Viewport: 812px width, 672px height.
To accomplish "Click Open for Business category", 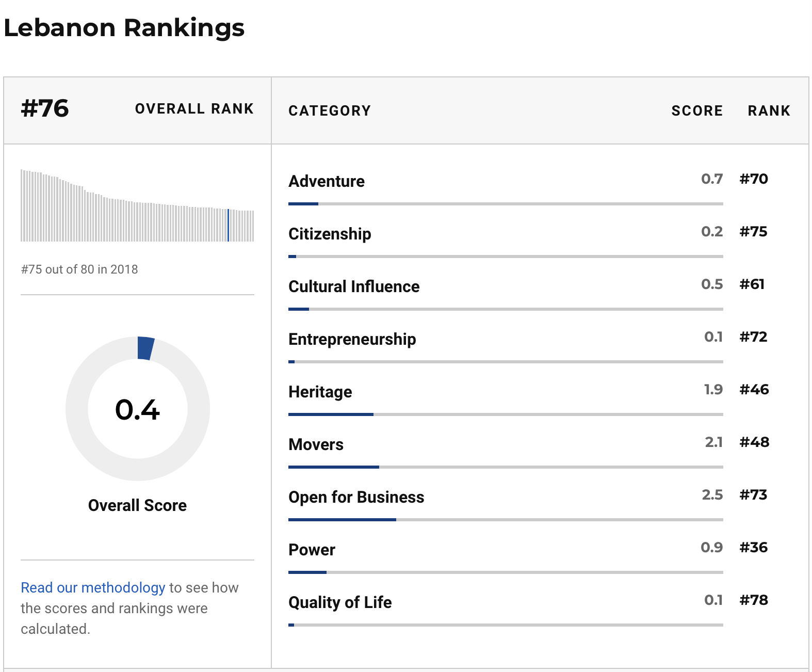I will 356,498.
